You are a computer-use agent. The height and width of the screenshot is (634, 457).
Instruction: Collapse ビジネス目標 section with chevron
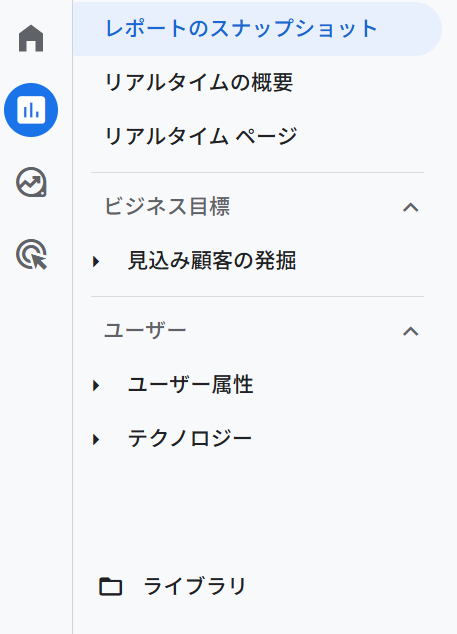(410, 207)
